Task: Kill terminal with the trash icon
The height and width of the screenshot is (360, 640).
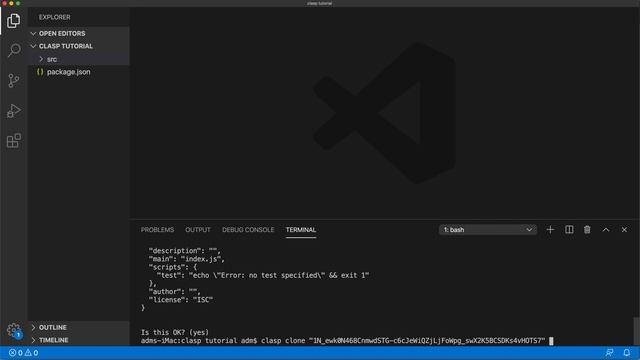Action: [587, 230]
